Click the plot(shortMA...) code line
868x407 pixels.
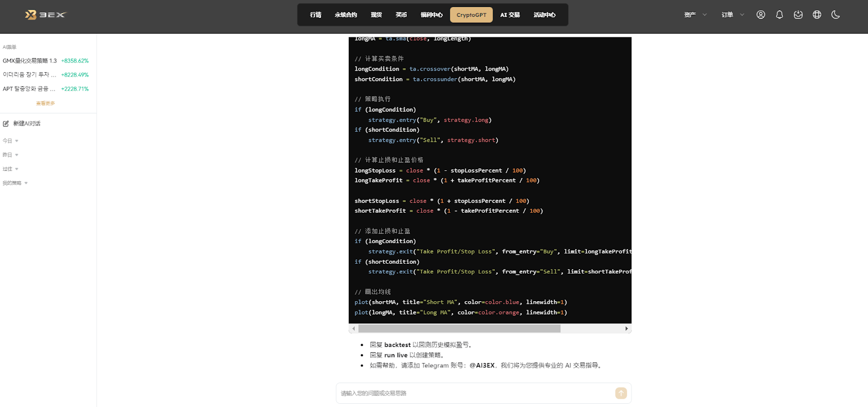click(x=461, y=302)
